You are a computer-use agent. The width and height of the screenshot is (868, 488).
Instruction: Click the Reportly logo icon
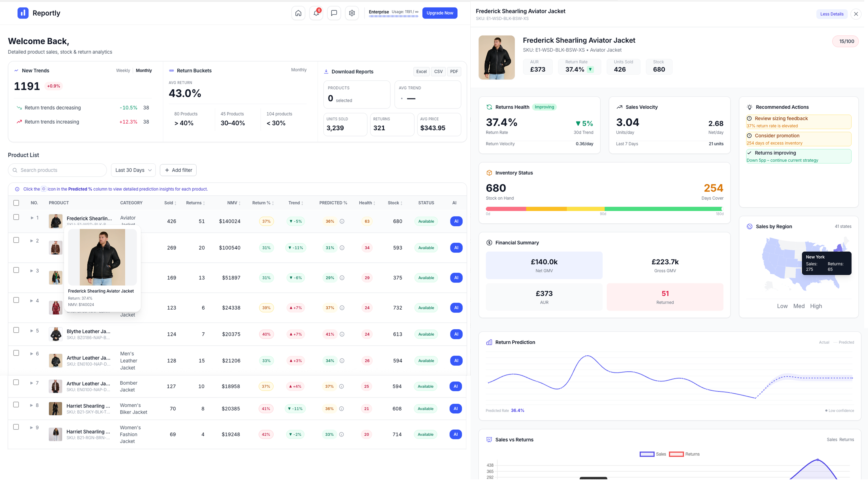[x=23, y=13]
